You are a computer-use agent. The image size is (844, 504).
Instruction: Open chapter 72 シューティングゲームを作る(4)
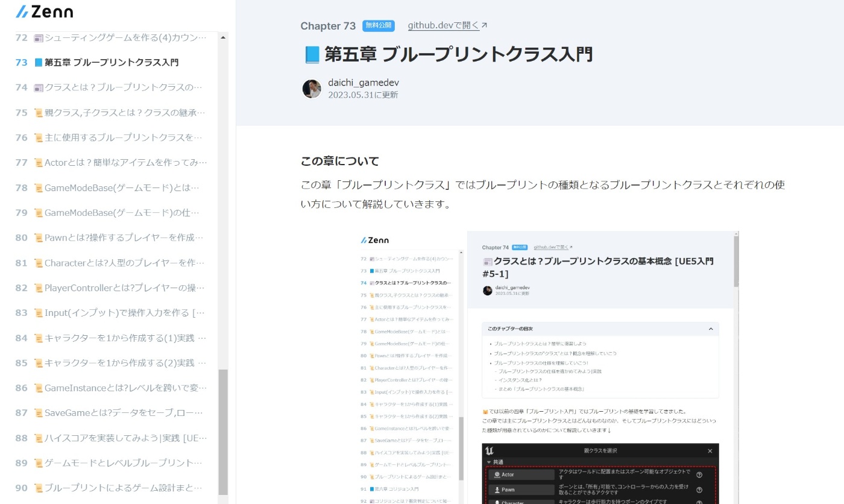pyautogui.click(x=111, y=37)
